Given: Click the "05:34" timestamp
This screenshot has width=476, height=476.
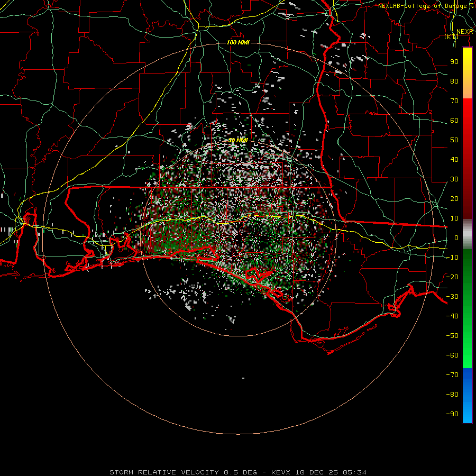Looking at the screenshot, I should pyautogui.click(x=355, y=472).
